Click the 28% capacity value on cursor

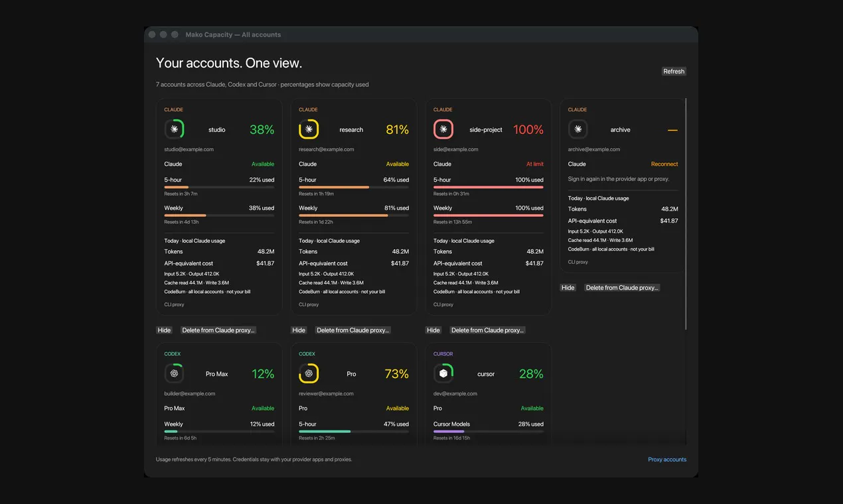(531, 374)
